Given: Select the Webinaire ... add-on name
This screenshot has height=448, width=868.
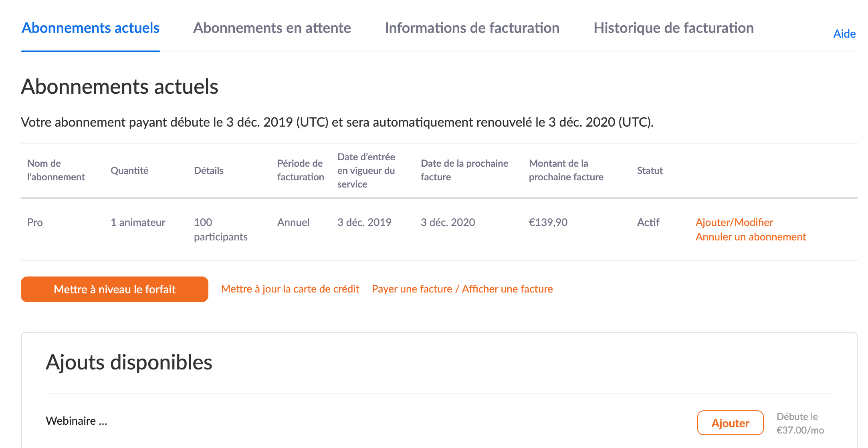Looking at the screenshot, I should tap(76, 421).
